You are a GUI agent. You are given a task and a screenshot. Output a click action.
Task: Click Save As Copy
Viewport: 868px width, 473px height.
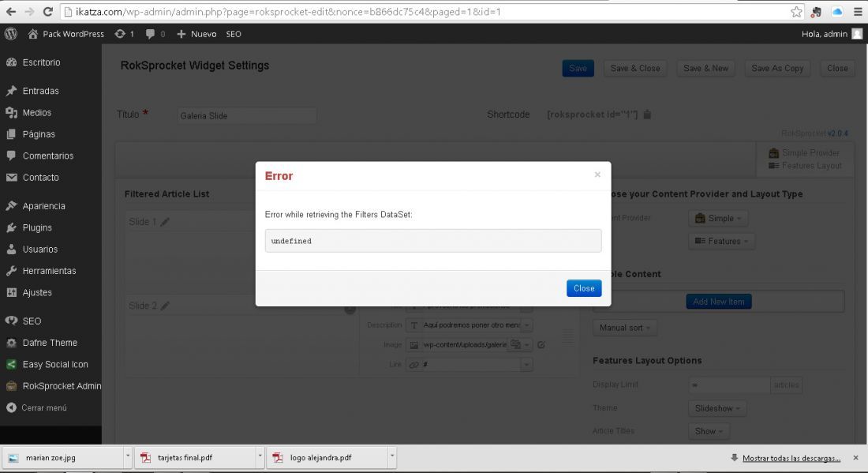(x=777, y=68)
